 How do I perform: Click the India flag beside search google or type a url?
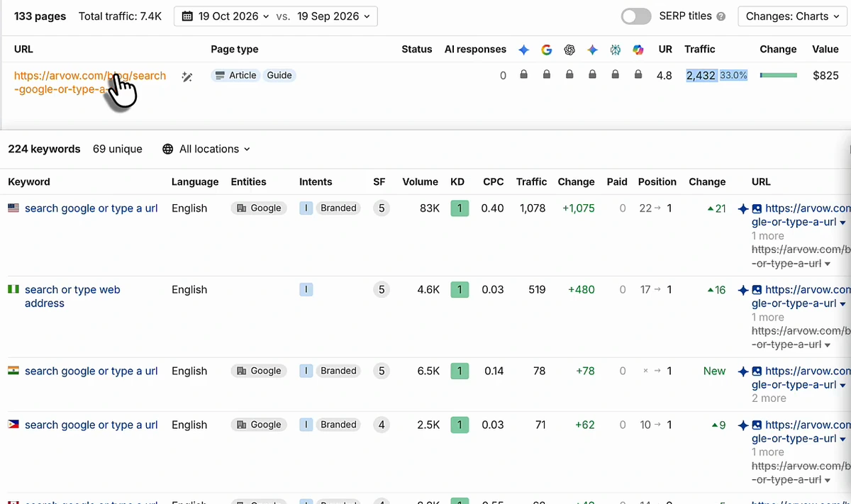13,371
